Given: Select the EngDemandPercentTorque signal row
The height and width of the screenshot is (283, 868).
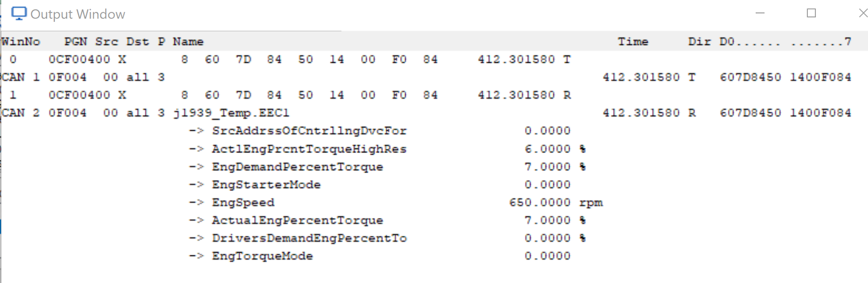Looking at the screenshot, I should point(387,167).
